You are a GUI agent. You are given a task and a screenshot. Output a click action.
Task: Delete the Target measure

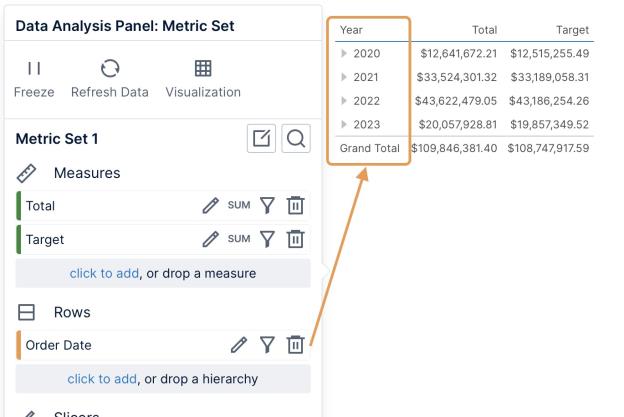[x=295, y=240]
